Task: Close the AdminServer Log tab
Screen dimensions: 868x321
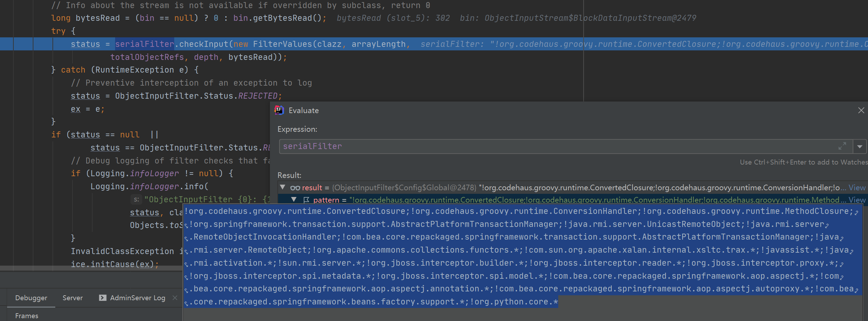Action: (x=175, y=298)
